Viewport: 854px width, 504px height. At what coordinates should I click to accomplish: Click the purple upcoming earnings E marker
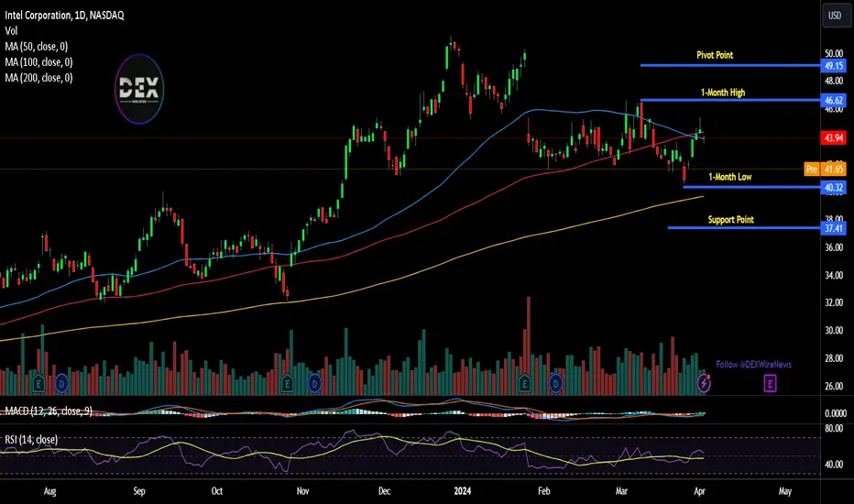(x=770, y=384)
